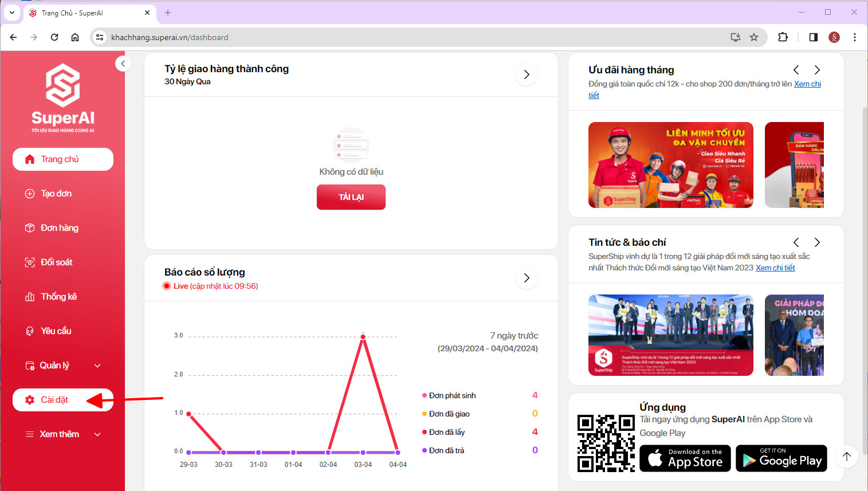The image size is (868, 491).
Task: Open the Chrome profile avatar
Action: (x=834, y=37)
